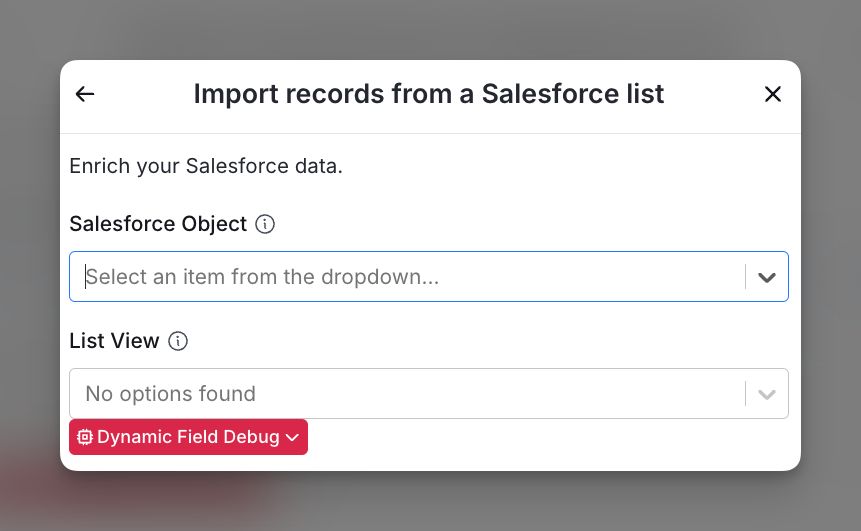Click the info icon beside List View

point(177,341)
